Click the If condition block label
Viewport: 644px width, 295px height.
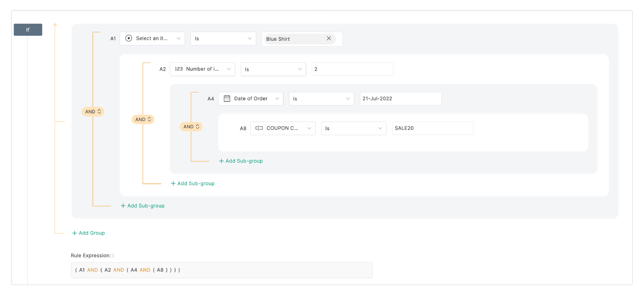28,30
